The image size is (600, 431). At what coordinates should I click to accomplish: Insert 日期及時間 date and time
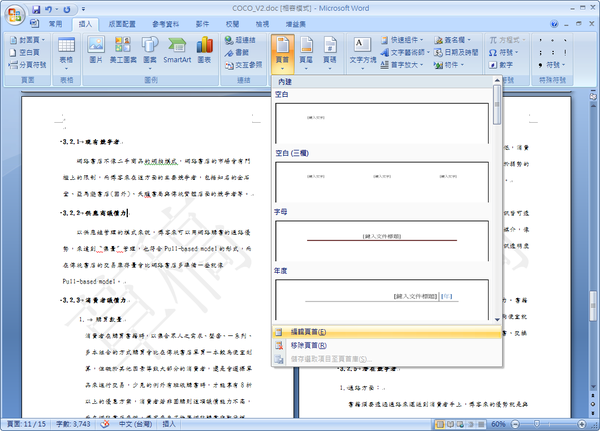tap(456, 52)
